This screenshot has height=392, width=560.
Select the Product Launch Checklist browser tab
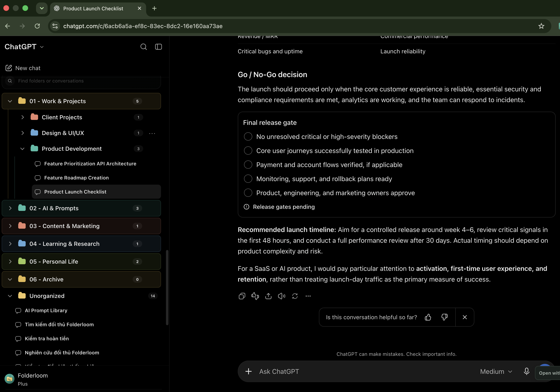[98, 8]
